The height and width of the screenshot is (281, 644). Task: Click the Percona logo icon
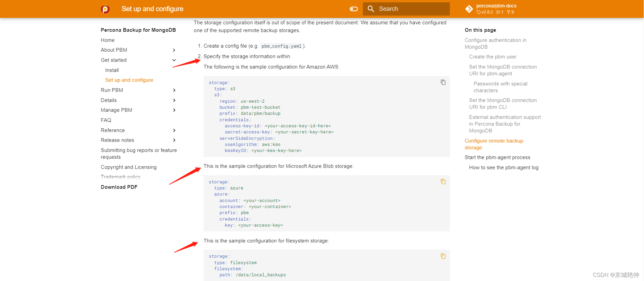click(x=105, y=9)
